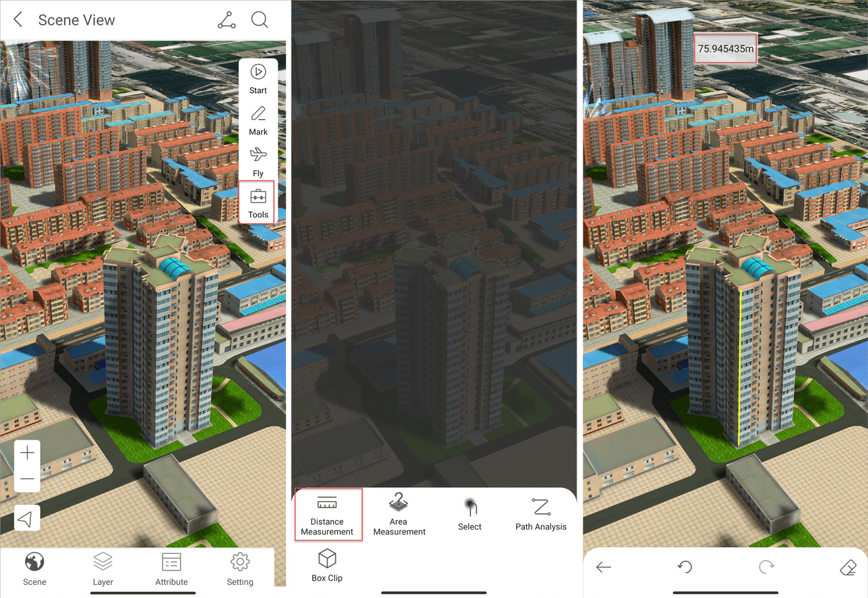Pick the Select tool in tools panel
The image size is (868, 598).
coord(470,514)
